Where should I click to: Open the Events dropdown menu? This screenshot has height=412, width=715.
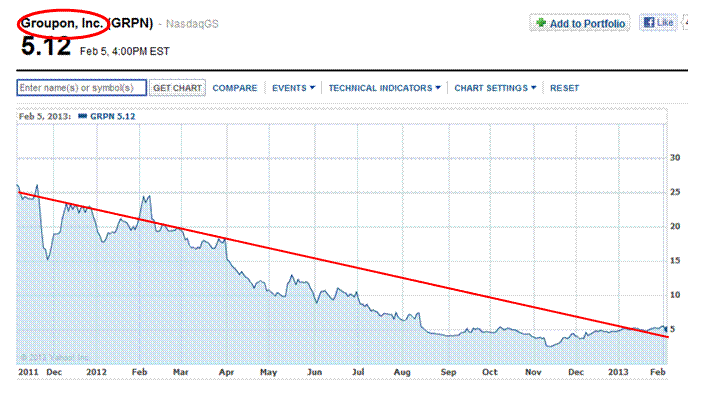click(x=293, y=88)
